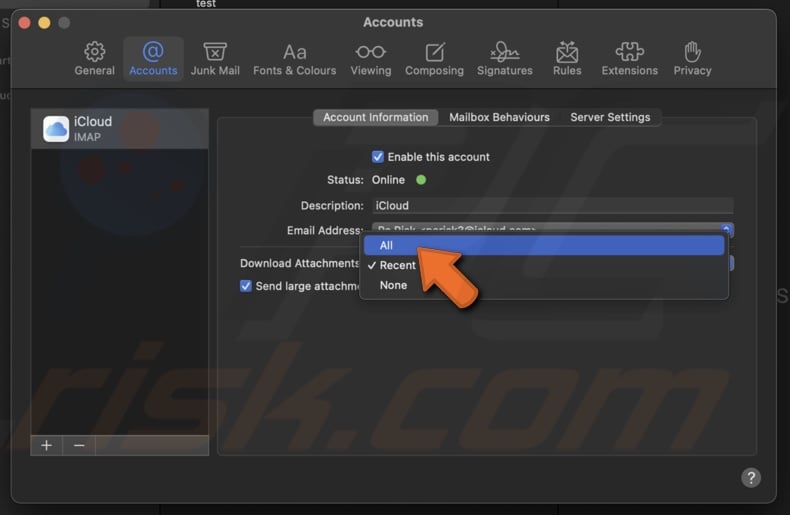
Task: Select the Accounts toolbar icon
Action: coord(153,59)
